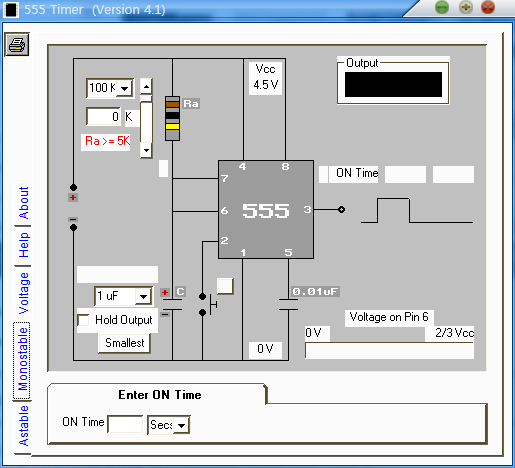Click the black Output display

[x=393, y=84]
